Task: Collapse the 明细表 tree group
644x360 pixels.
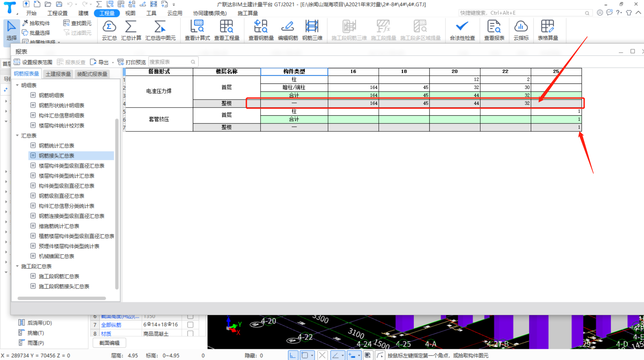Action: click(x=17, y=85)
